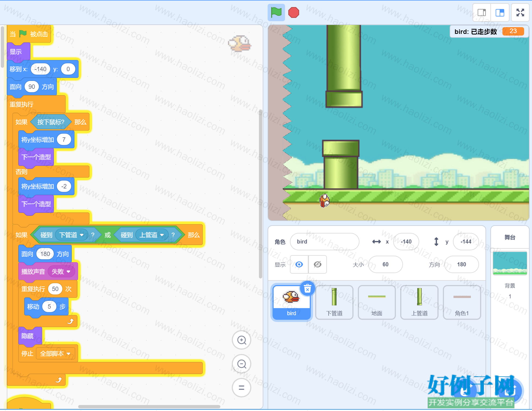The width and height of the screenshot is (532, 411).
Task: Hide the sprite using crossed-eye icon
Action: pos(317,264)
